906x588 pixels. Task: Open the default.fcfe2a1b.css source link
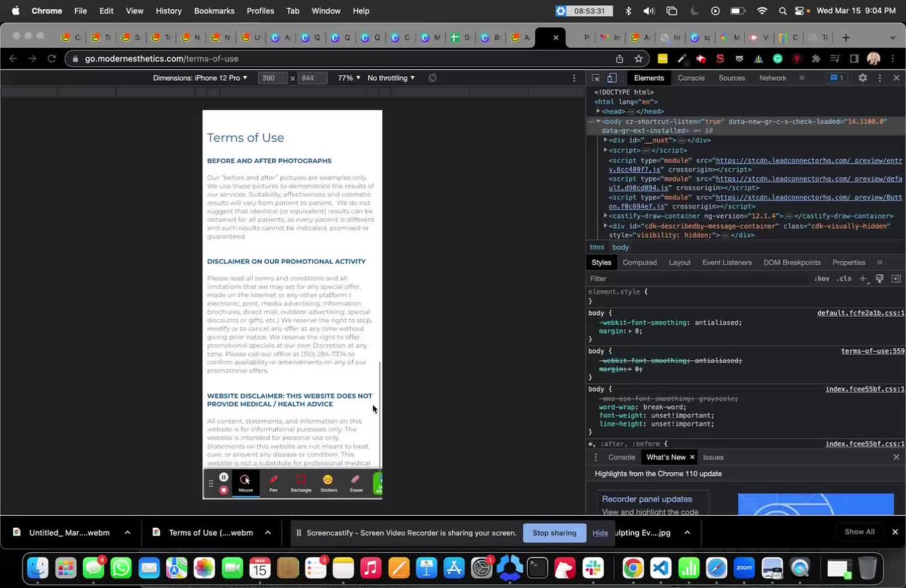(860, 313)
